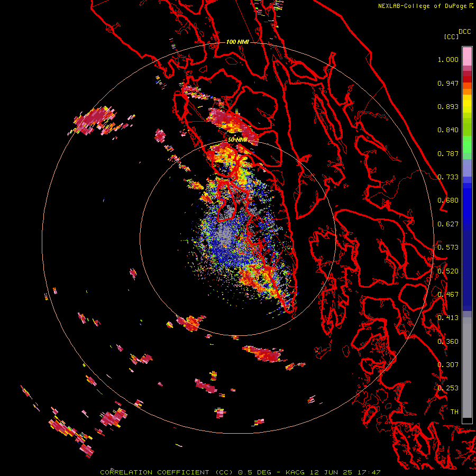Click the CORRELATION COEFFICIENT caption text
Image resolution: width=476 pixels, height=476 pixels.
[154, 472]
